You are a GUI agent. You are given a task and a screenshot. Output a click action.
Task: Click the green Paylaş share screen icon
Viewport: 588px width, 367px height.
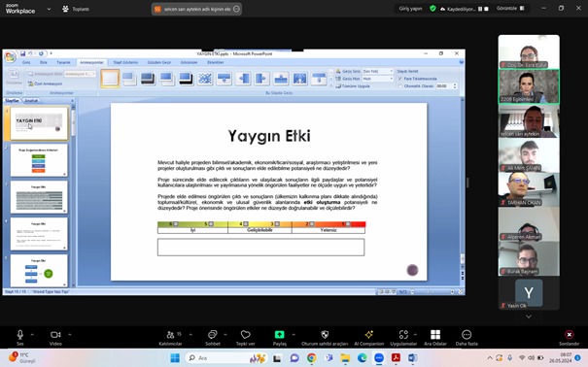coord(279,334)
